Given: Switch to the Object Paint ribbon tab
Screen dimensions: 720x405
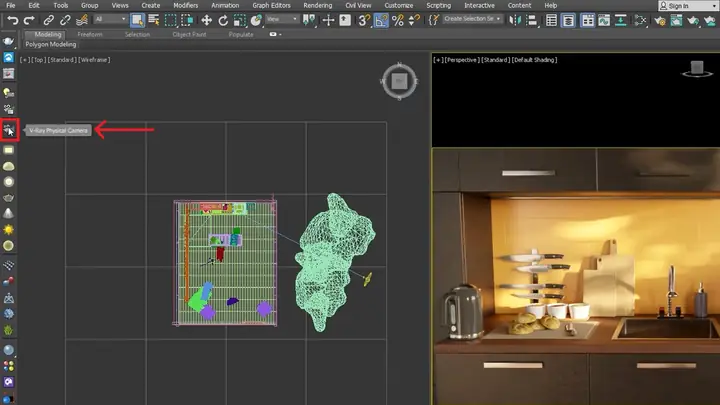Looking at the screenshot, I should tap(189, 34).
